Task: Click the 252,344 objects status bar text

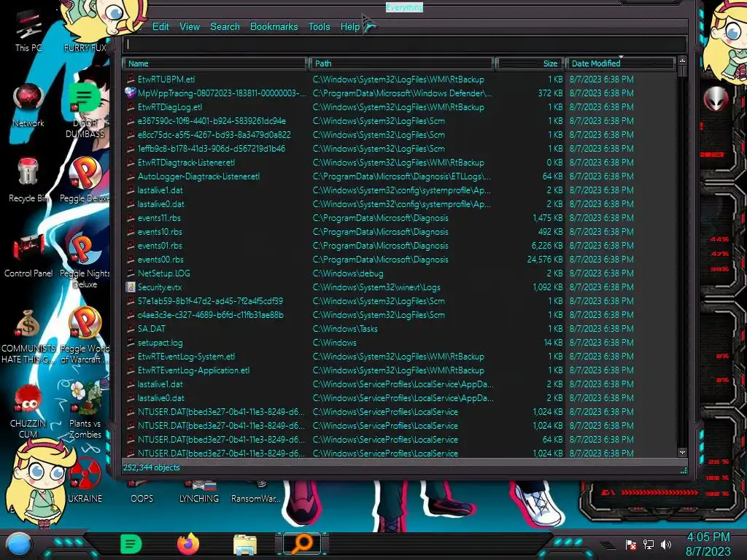Action: [x=151, y=467]
